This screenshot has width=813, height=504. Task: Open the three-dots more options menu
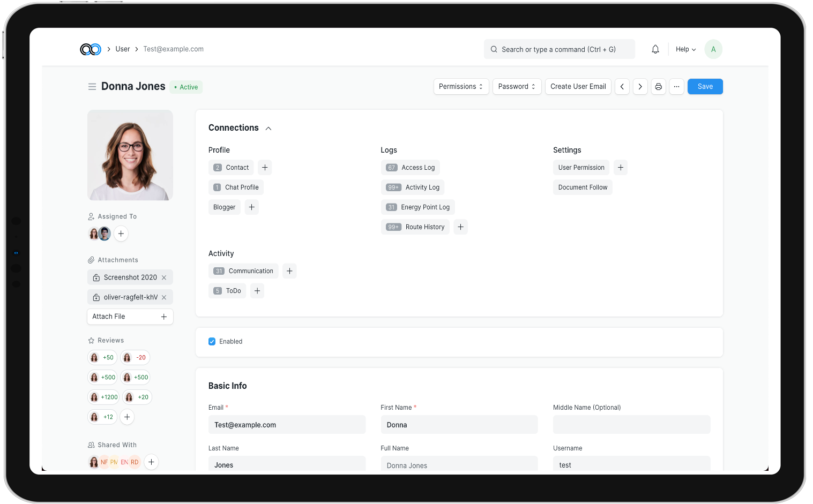(676, 87)
